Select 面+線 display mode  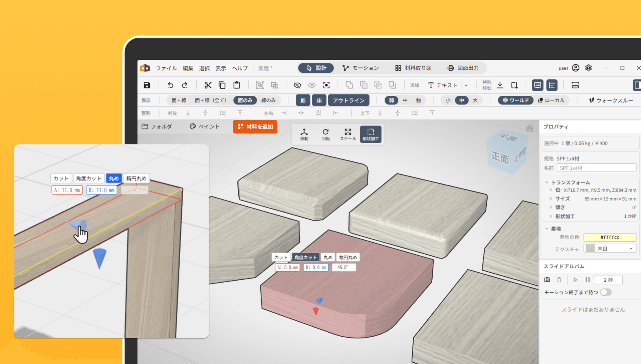[179, 100]
